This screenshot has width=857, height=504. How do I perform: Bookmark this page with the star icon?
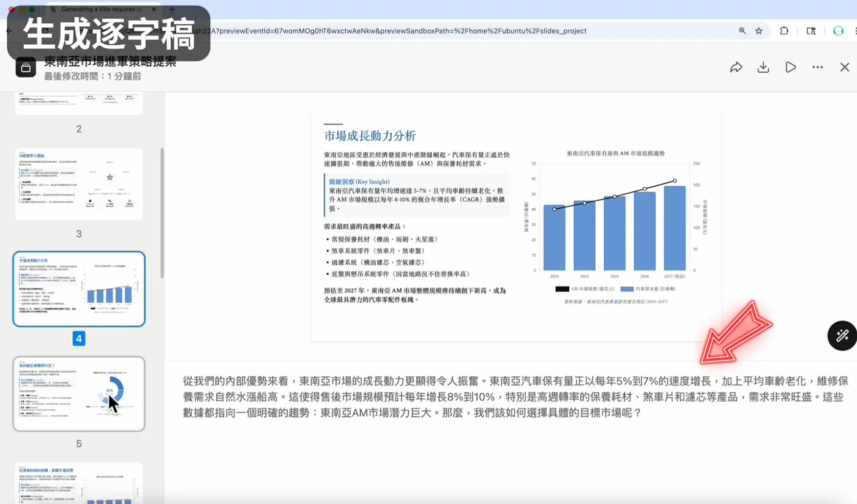point(759,31)
